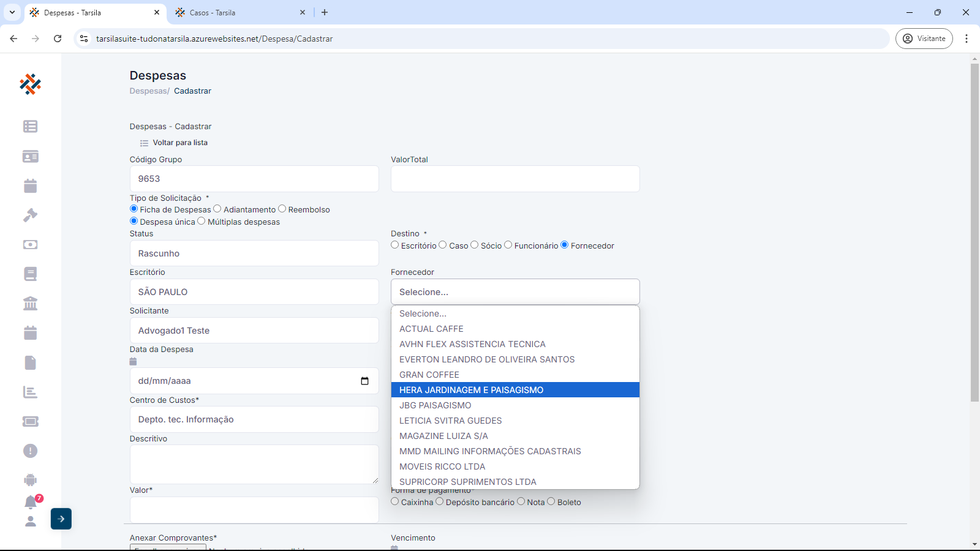Viewport: 980px width, 551px height.
Task: Click the gavel icon in the sidebar
Action: (30, 215)
